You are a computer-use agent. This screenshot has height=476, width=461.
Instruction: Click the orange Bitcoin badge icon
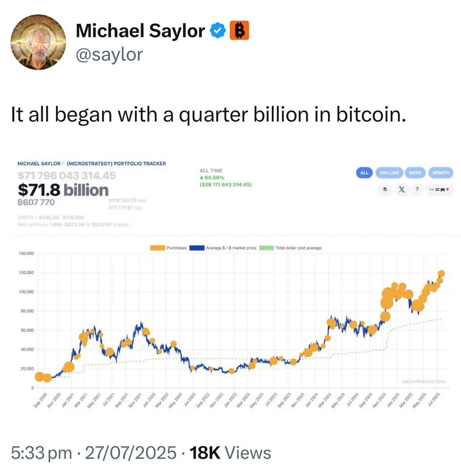pos(239,31)
